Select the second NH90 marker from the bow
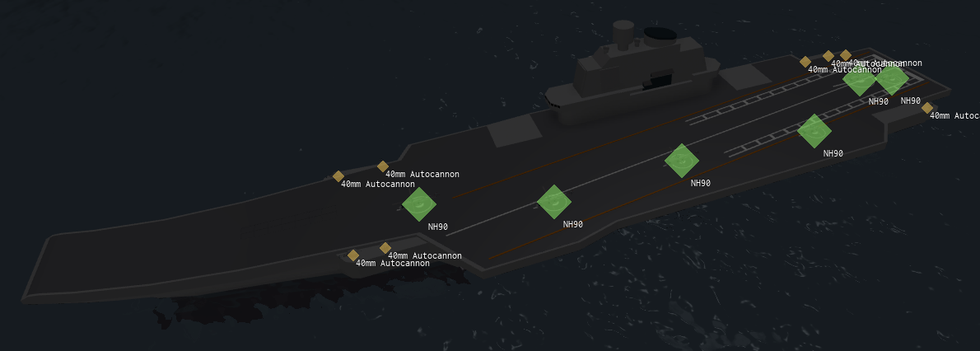The height and width of the screenshot is (351, 980). (x=553, y=202)
